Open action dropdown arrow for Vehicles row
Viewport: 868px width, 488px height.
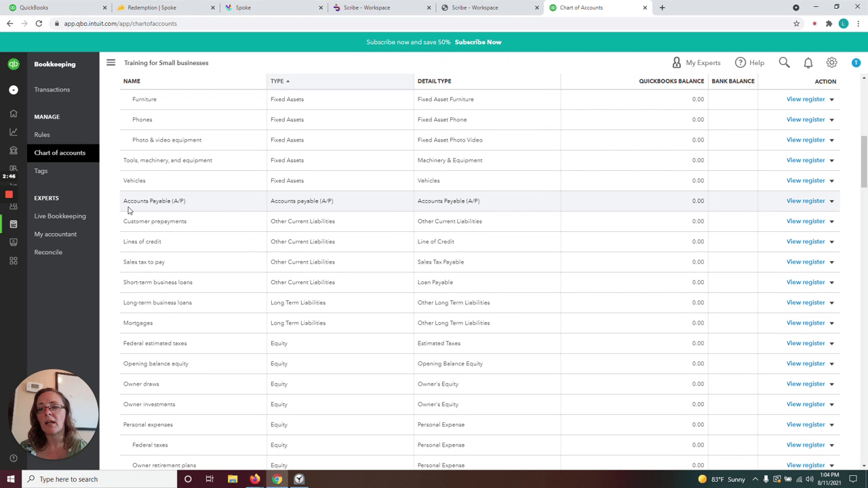pos(831,181)
